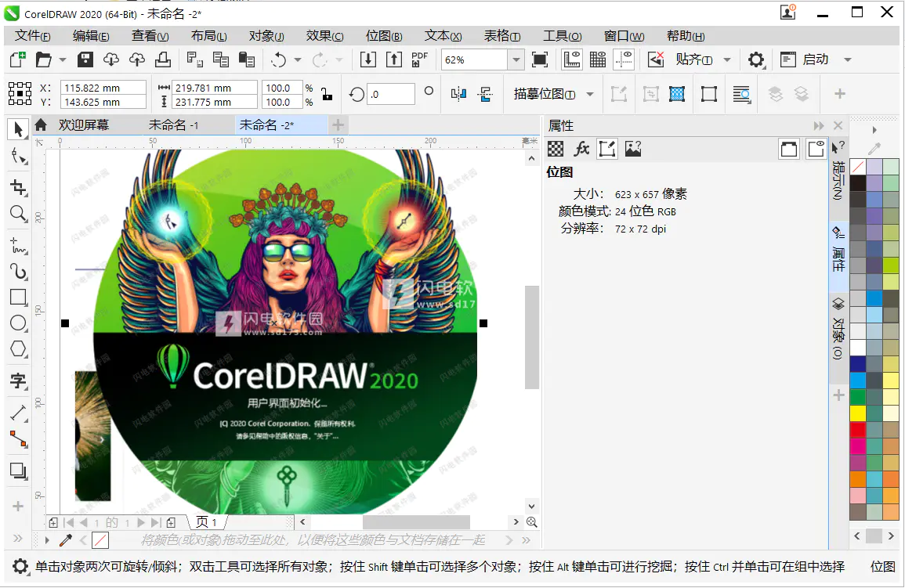The image size is (905, 588).
Task: Activate the Crop tool
Action: [18, 187]
